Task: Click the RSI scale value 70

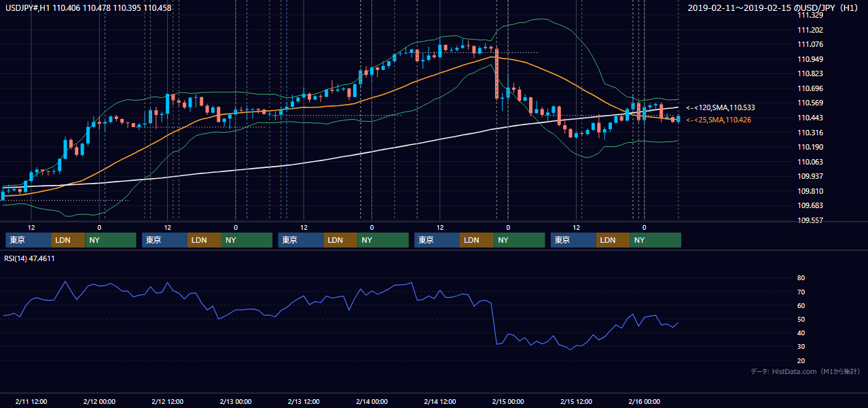Action: tap(801, 292)
